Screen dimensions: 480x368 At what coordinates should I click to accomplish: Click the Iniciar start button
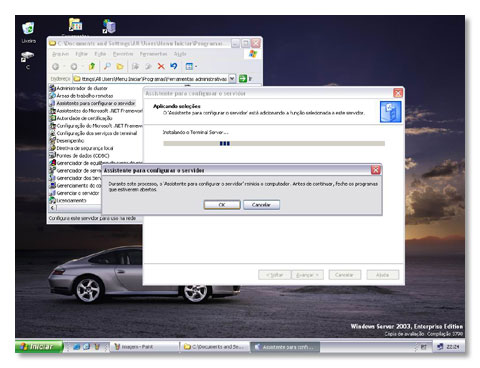point(39,347)
